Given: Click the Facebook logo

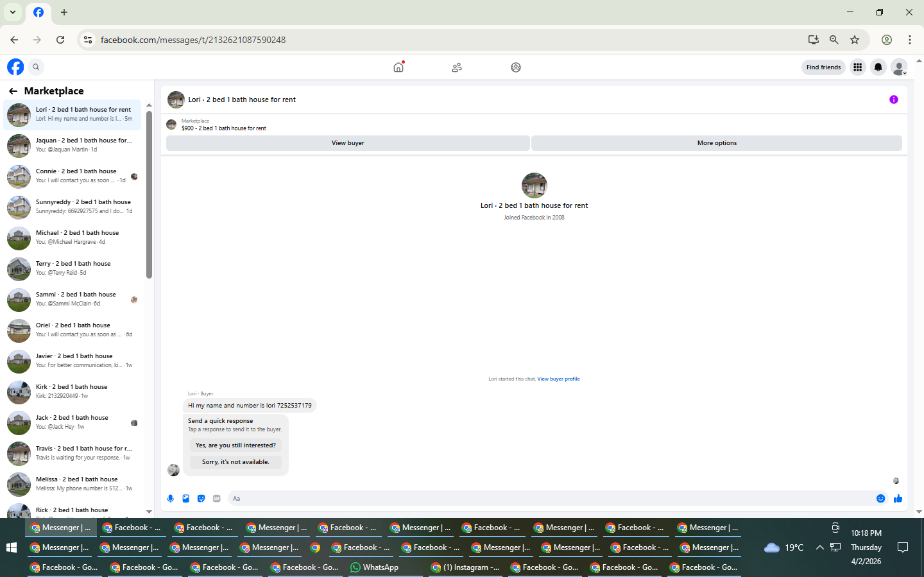Looking at the screenshot, I should (15, 67).
